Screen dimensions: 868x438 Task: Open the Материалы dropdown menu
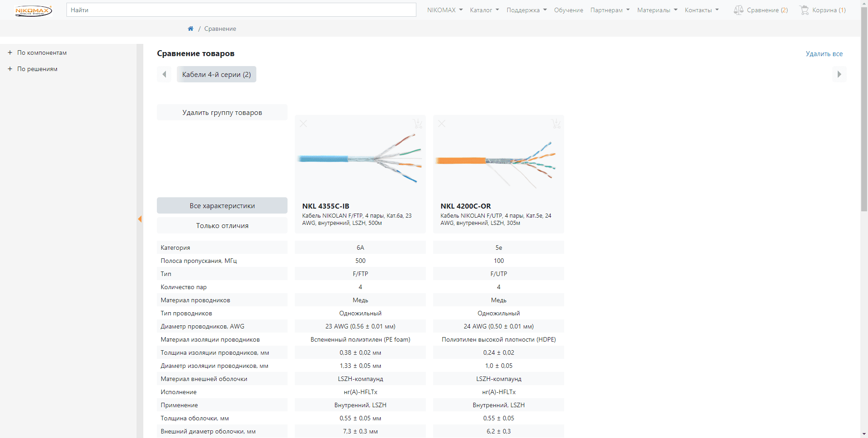click(657, 10)
